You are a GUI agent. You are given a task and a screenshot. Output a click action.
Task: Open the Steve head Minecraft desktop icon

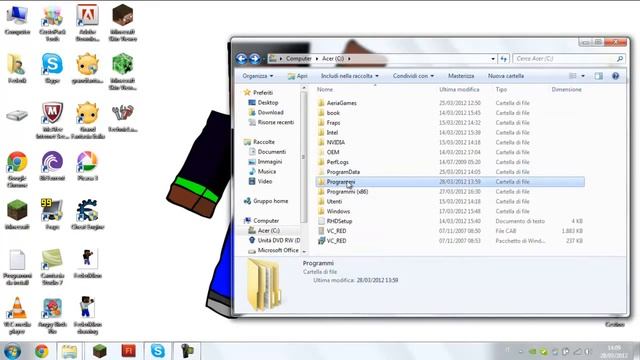[122, 22]
